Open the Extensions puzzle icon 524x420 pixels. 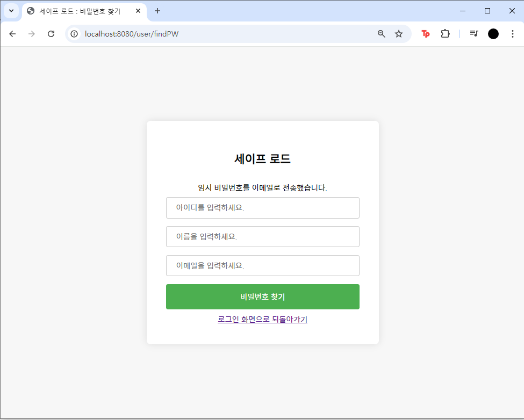[x=445, y=34]
